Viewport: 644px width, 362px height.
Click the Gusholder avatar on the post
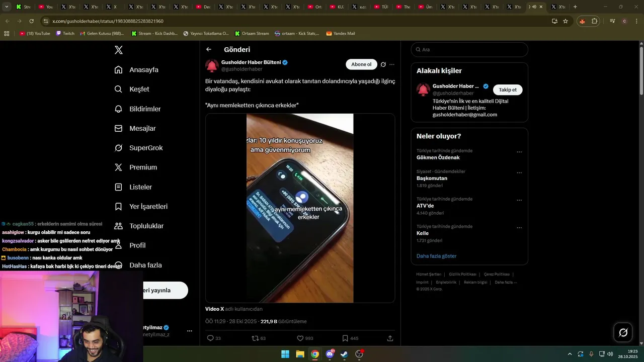coord(212,65)
